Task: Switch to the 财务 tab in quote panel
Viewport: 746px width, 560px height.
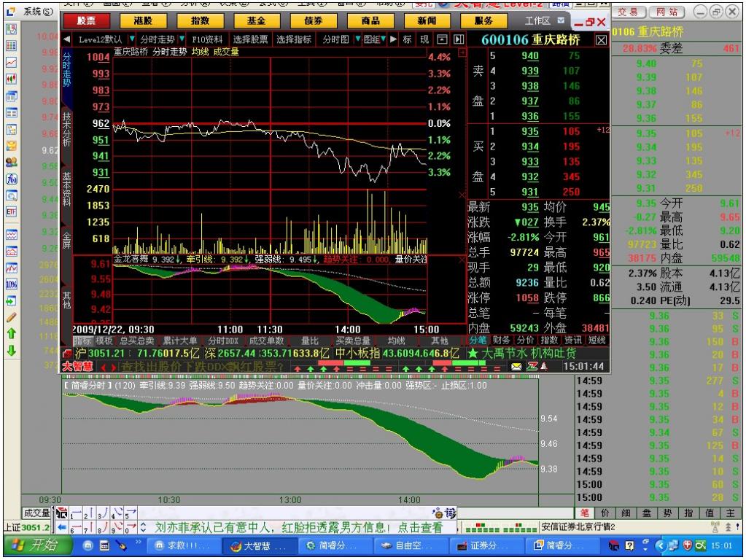Action: click(502, 340)
